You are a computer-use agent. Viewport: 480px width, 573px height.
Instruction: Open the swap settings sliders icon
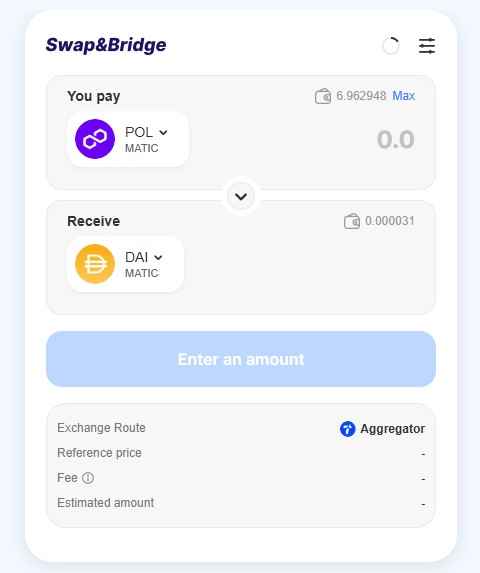click(x=427, y=46)
